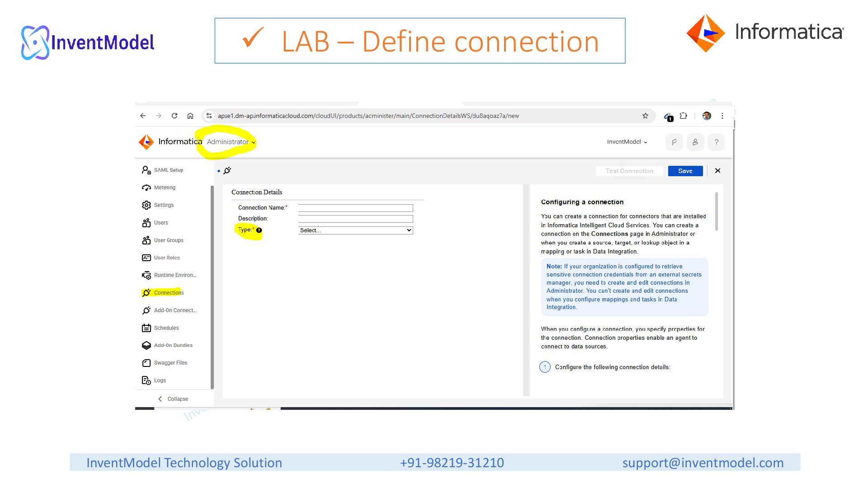
Task: Click 'Connection Details' section heading
Action: [257, 192]
